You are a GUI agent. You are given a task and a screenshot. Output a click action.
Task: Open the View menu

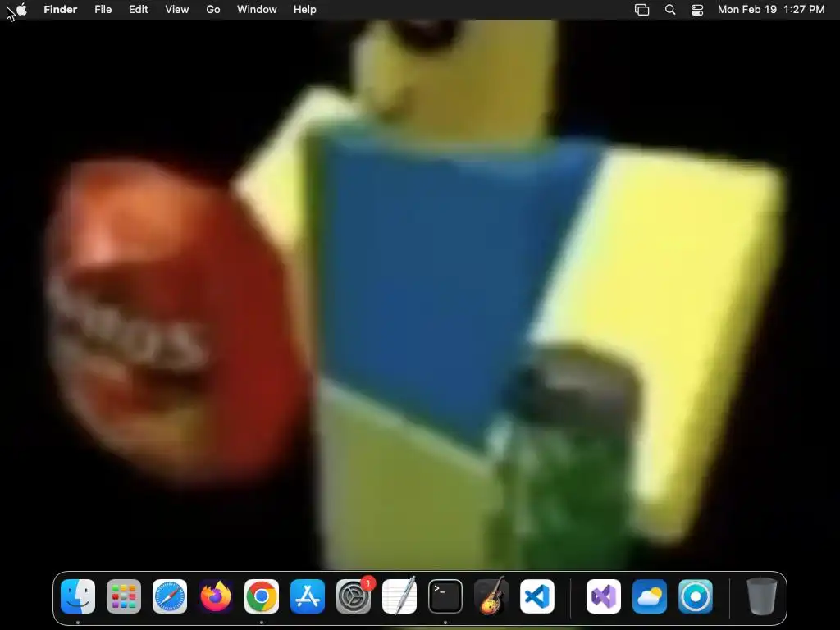click(177, 10)
